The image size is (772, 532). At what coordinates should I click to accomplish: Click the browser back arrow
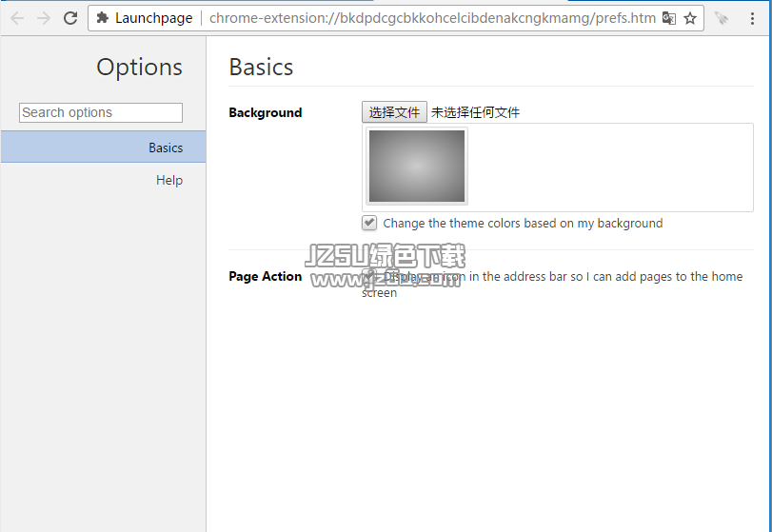tap(17, 19)
